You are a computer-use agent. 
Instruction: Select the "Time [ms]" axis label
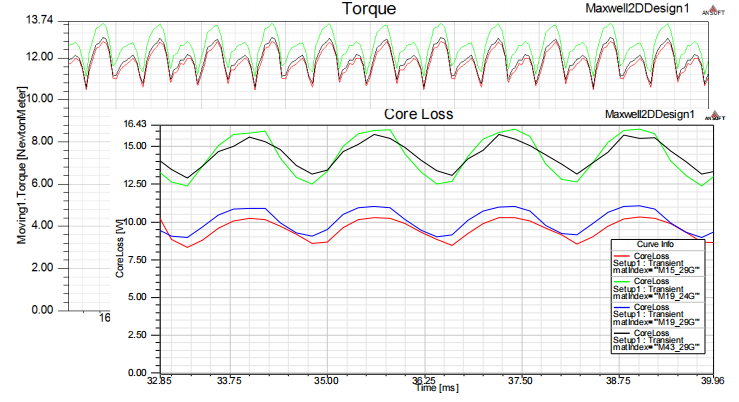coord(437,387)
